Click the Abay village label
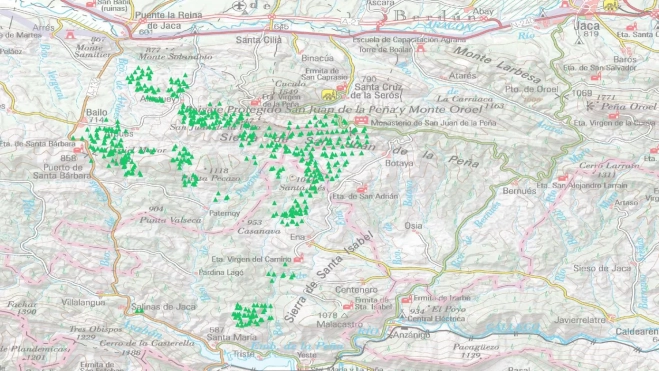Image resolution: width=659 pixels, height=371 pixels. point(483,11)
